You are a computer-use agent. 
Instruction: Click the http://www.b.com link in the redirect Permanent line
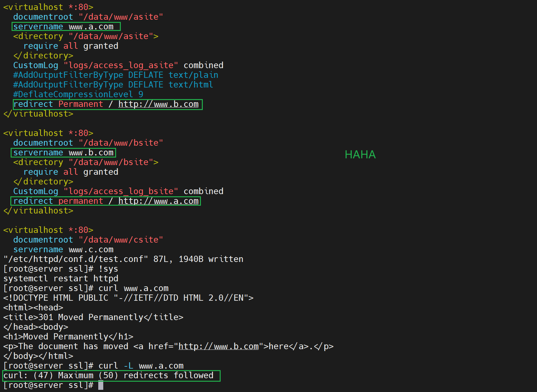click(x=158, y=104)
